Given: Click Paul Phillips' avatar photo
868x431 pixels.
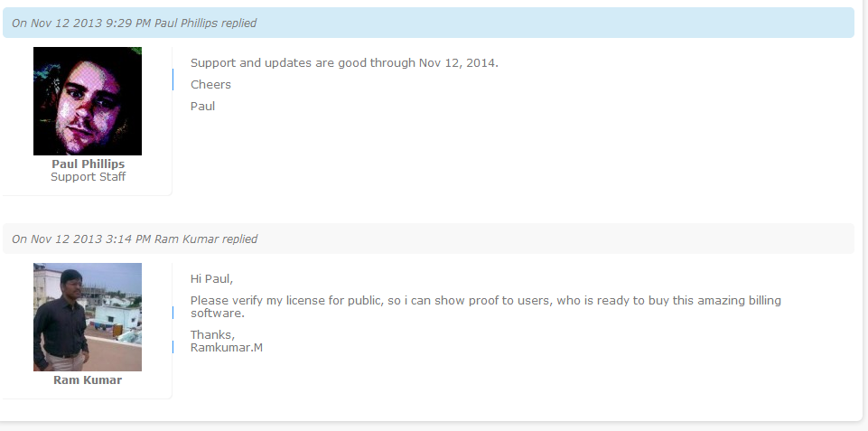Looking at the screenshot, I should 88,101.
